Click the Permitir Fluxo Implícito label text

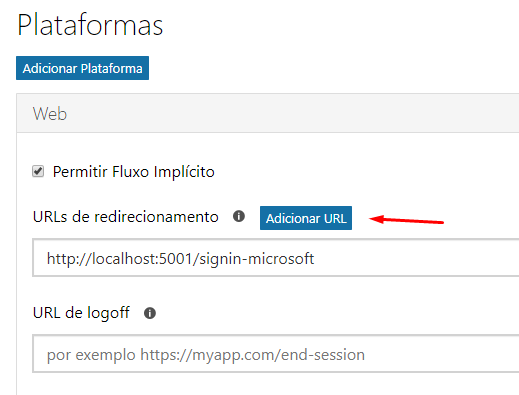[133, 172]
